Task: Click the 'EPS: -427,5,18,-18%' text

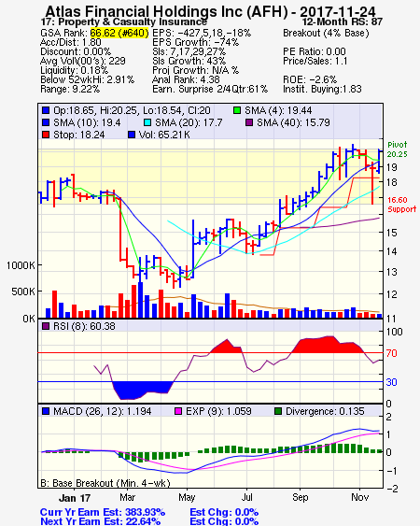Action: point(202,33)
